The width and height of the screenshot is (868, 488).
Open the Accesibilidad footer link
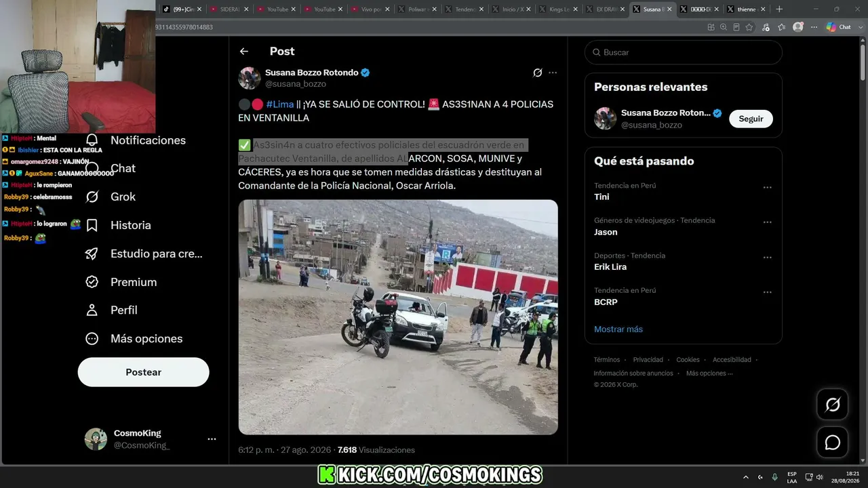pyautogui.click(x=732, y=360)
